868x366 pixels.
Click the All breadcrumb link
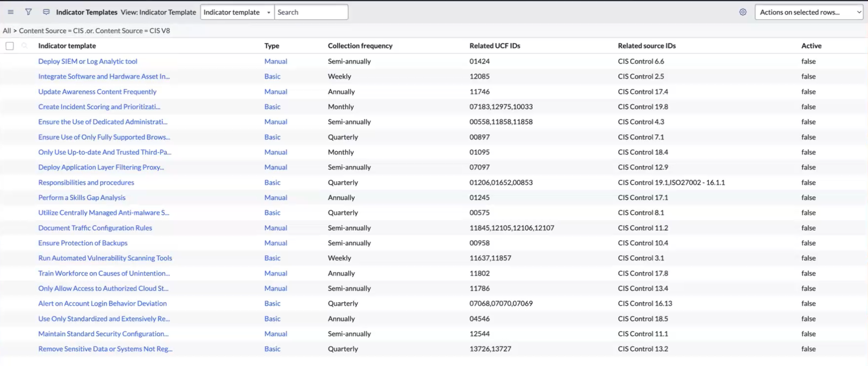[7, 31]
